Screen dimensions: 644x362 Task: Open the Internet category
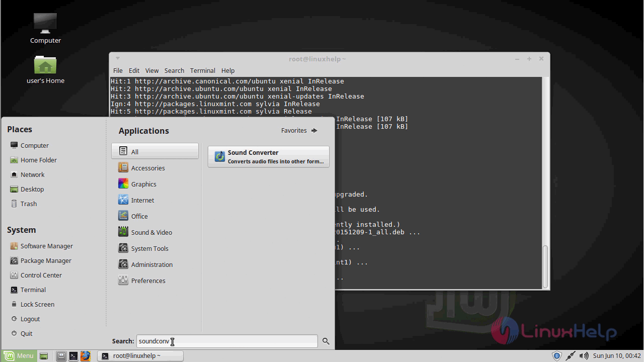155,200
